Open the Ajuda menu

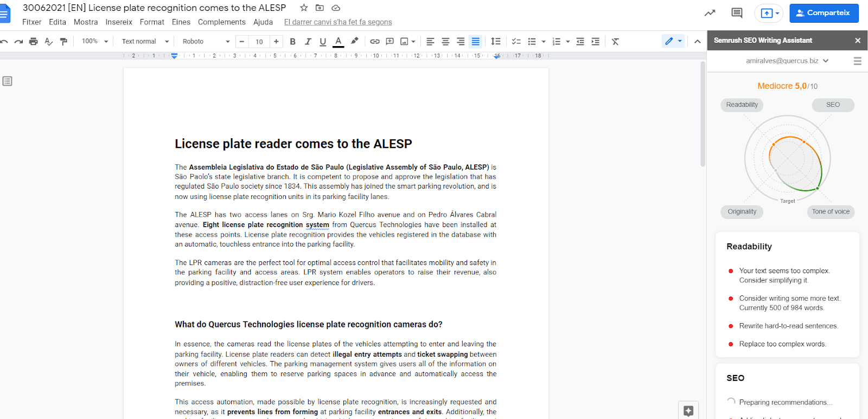click(x=263, y=22)
